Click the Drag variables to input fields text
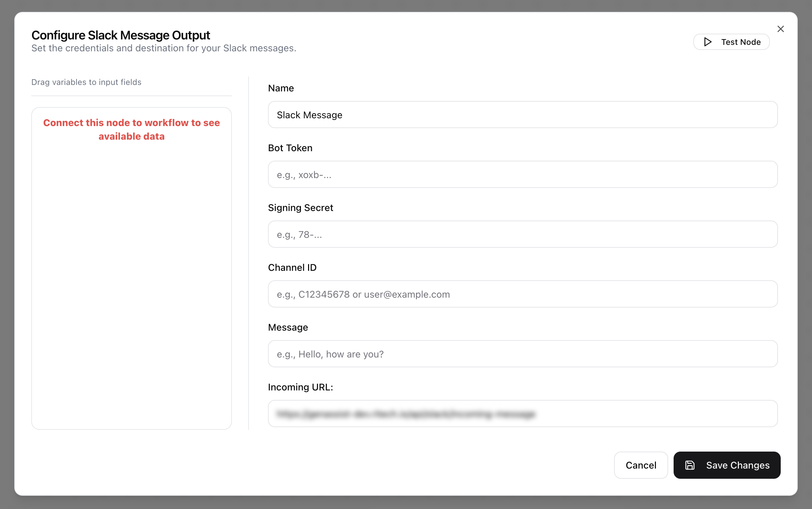 pyautogui.click(x=86, y=82)
